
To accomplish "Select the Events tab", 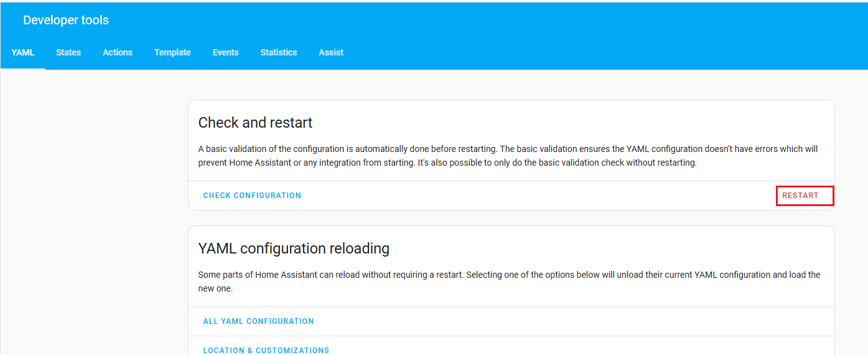I will click(225, 52).
